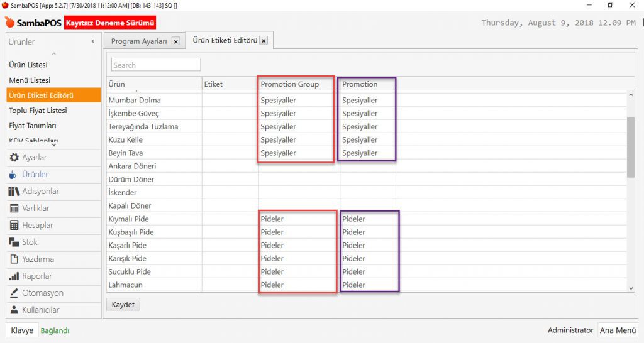
Task: Click table scrollbar down arrow
Action: click(631, 288)
